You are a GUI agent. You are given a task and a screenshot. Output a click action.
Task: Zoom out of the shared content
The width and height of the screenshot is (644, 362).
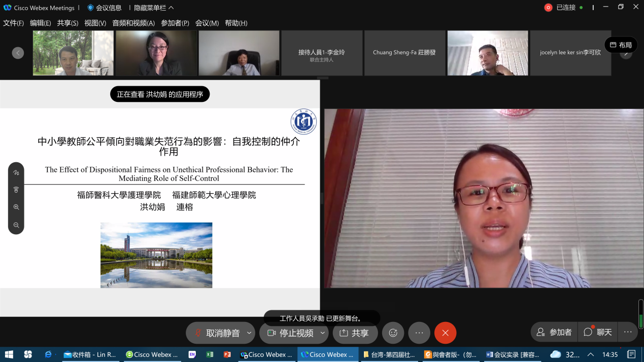click(x=16, y=225)
